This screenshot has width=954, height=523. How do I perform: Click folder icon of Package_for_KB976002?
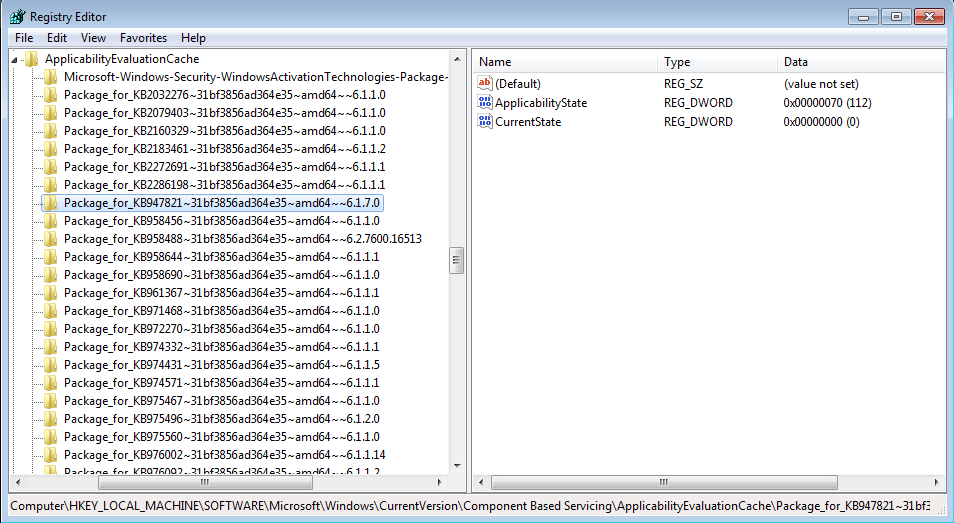coord(51,455)
